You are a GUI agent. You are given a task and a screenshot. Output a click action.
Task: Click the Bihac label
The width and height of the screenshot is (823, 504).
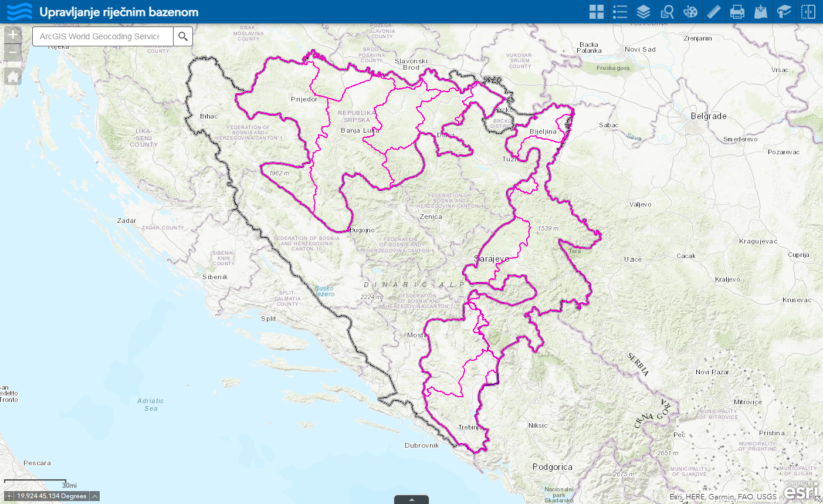coord(209,116)
